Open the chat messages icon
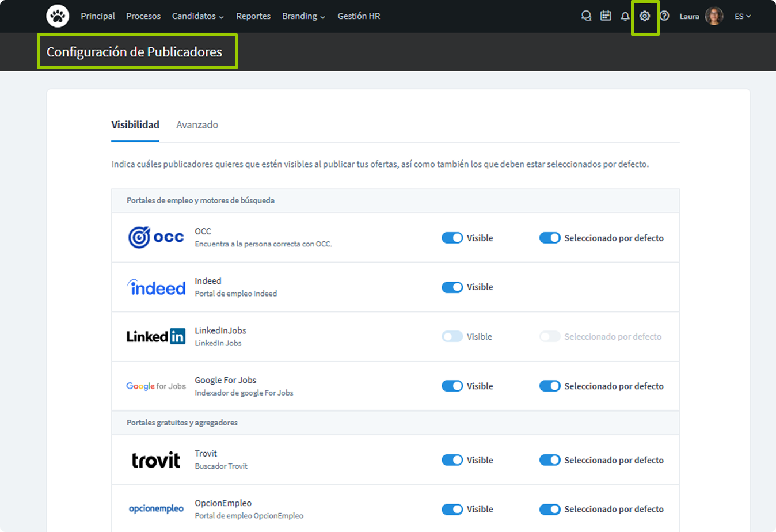This screenshot has width=776, height=532. (x=586, y=16)
